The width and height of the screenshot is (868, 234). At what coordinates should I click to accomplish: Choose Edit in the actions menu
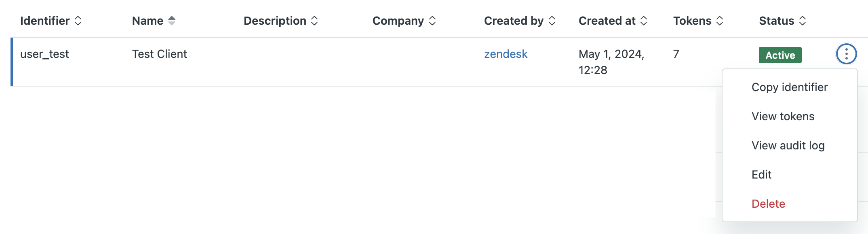[x=790, y=174]
